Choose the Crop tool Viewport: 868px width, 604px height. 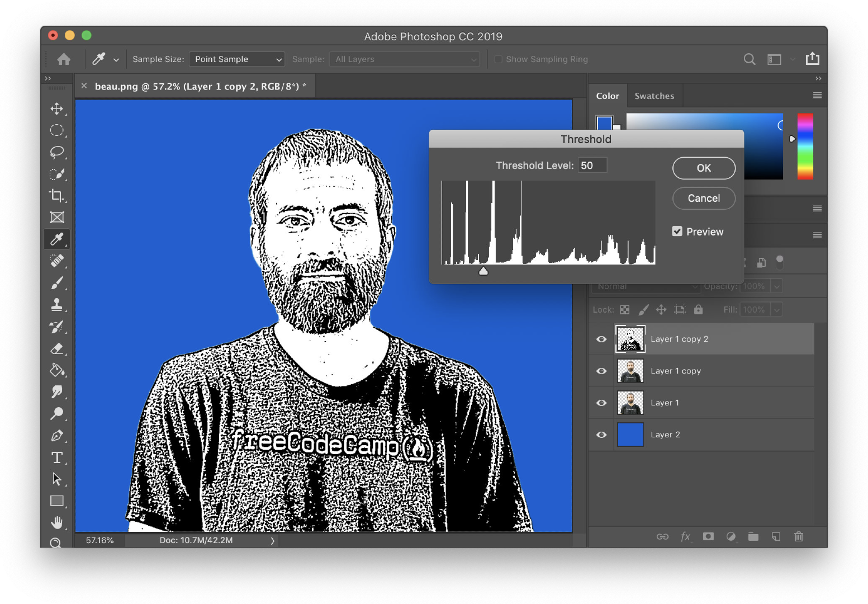tap(56, 196)
